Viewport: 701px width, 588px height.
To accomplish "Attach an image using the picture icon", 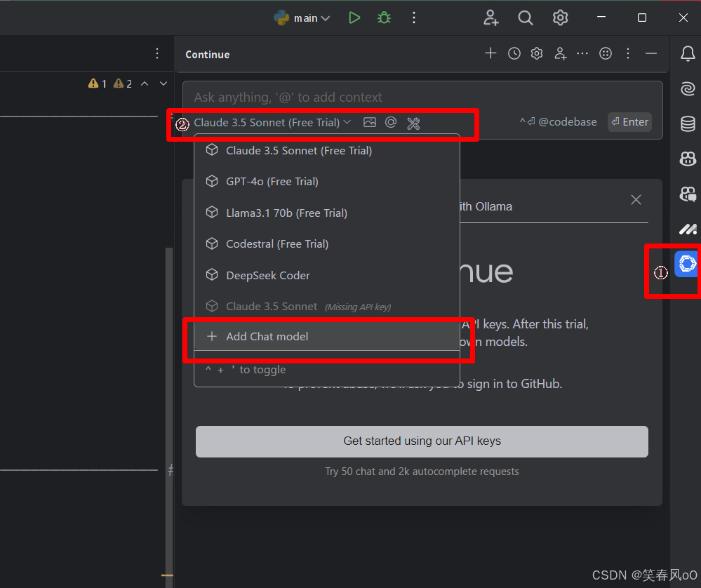I will click(370, 123).
